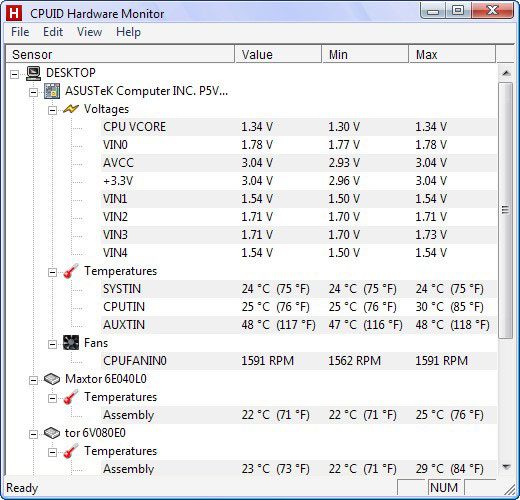Collapse the motherboard Temperatures group
The height and width of the screenshot is (500, 520).
point(52,272)
